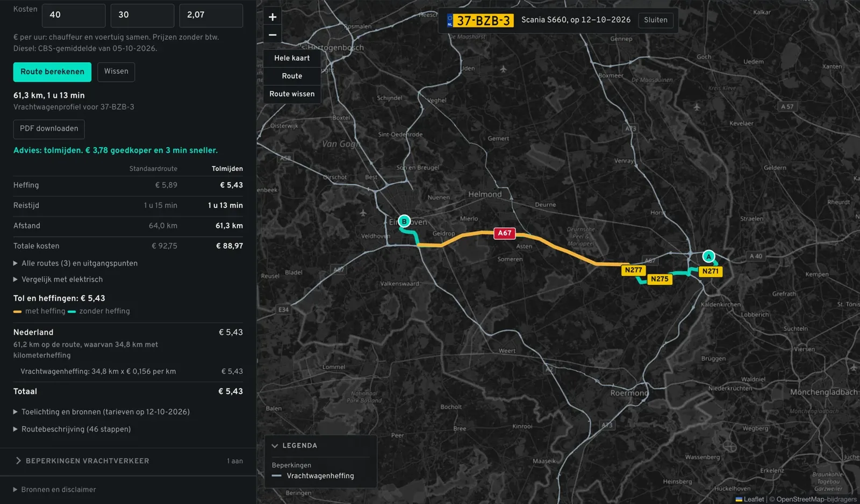Click the Nederland country toll row
Screen dimensions: 860x504
pos(128,333)
